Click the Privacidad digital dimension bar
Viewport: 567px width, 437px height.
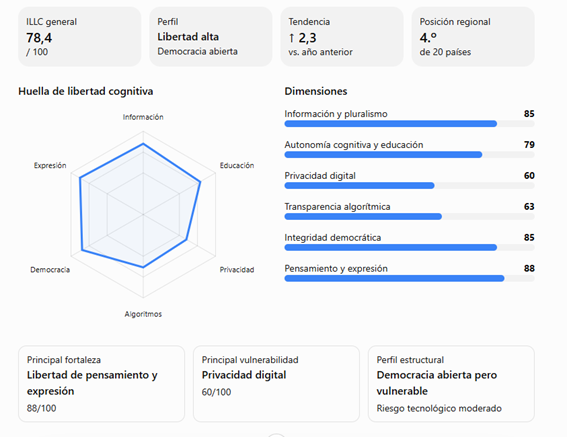coord(409,186)
